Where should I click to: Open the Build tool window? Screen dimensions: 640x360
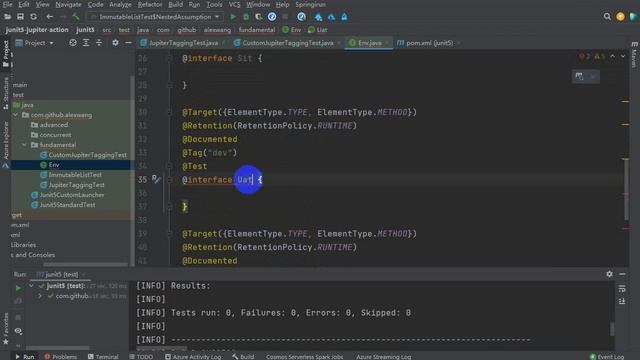243,356
